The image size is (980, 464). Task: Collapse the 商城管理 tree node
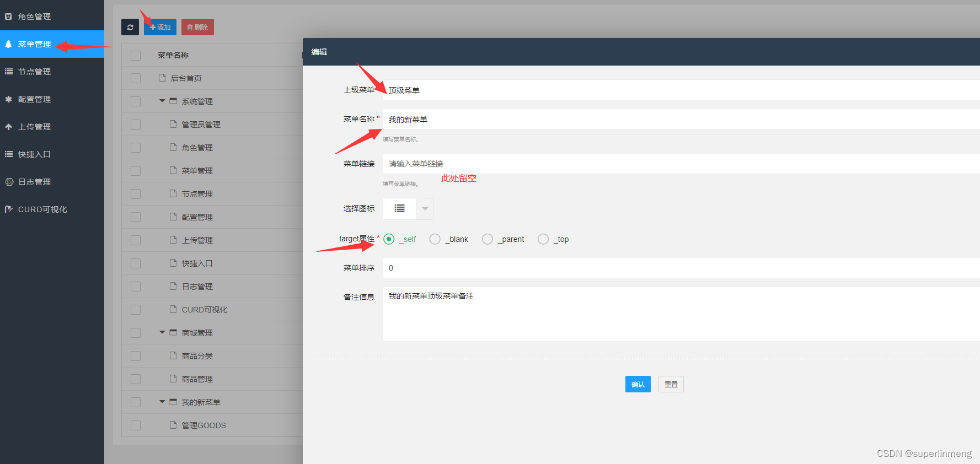(162, 332)
